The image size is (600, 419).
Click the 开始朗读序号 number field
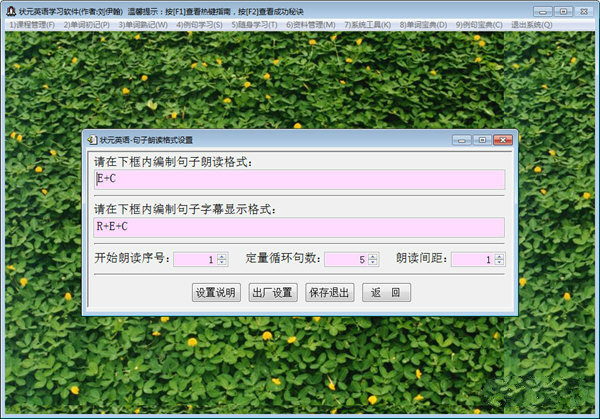195,259
